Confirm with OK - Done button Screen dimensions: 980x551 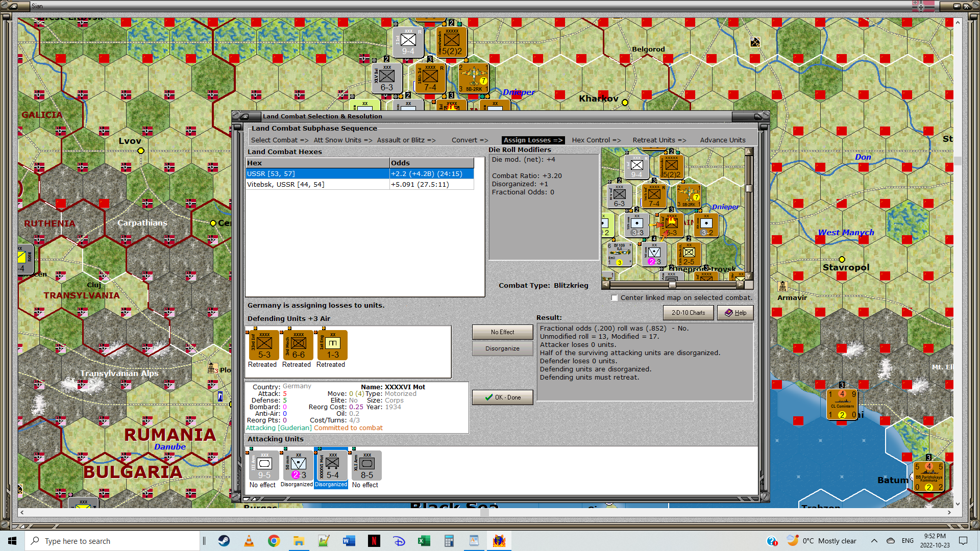tap(502, 397)
